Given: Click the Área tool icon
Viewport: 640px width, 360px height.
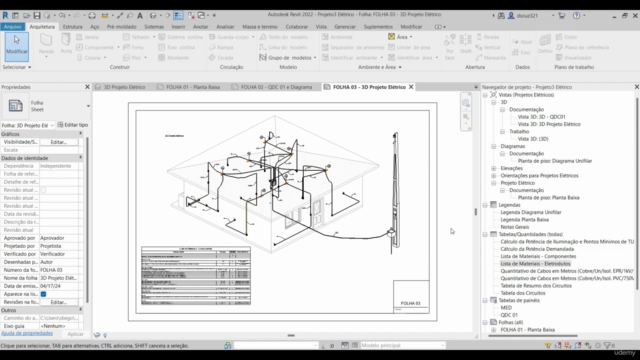Looking at the screenshot, I should click(x=391, y=36).
